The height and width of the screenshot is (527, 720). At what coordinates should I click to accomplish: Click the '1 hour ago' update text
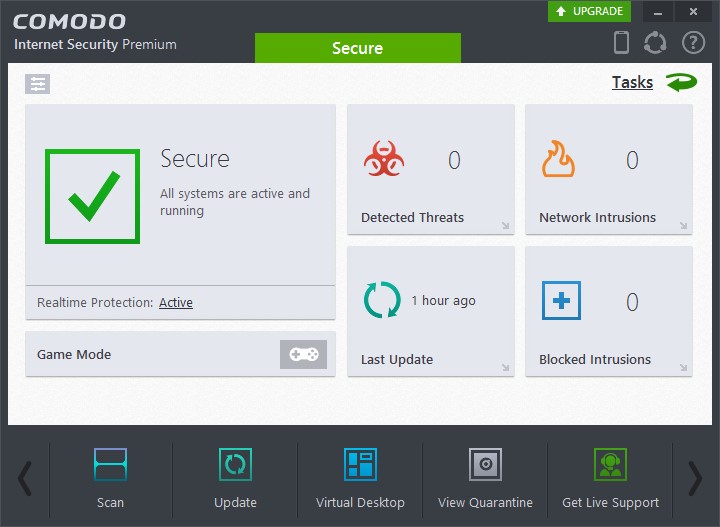444,301
